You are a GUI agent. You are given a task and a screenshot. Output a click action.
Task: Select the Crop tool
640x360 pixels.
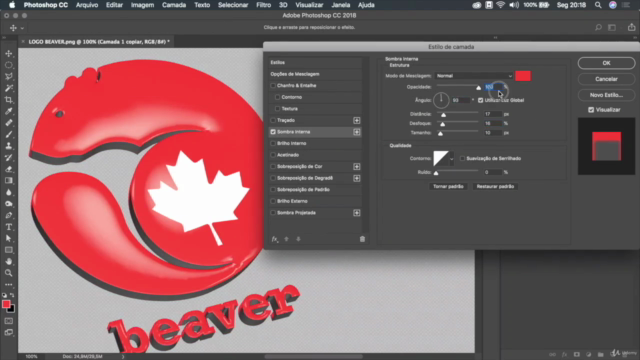coord(9,100)
